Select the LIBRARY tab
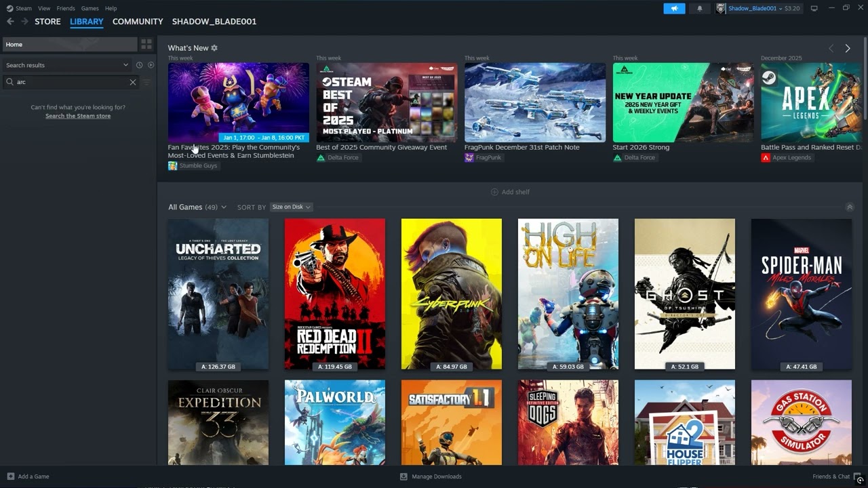Image resolution: width=868 pixels, height=488 pixels. [x=87, y=22]
